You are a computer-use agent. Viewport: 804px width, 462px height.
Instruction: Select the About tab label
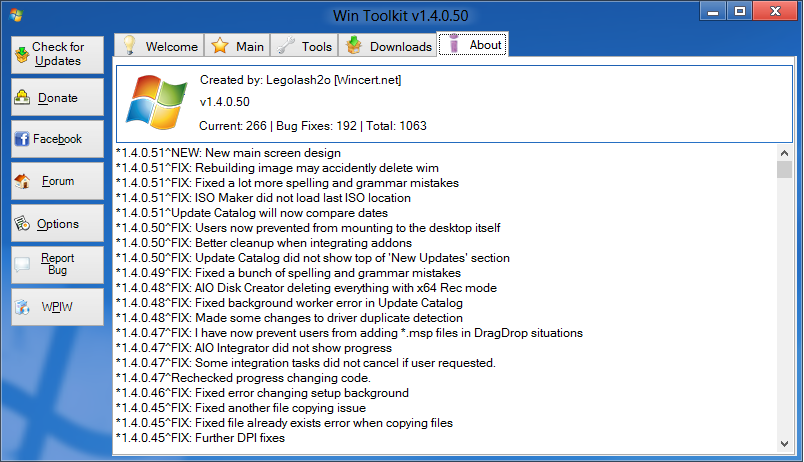click(485, 45)
